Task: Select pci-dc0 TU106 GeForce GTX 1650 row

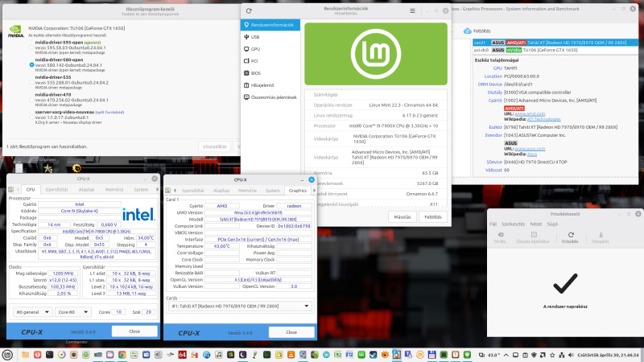Action: tap(555, 50)
